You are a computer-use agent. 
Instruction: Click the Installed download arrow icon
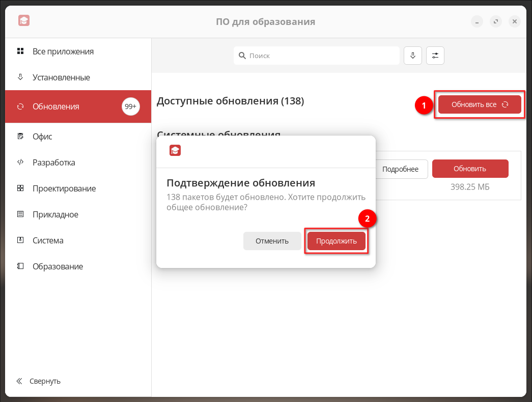click(x=20, y=77)
